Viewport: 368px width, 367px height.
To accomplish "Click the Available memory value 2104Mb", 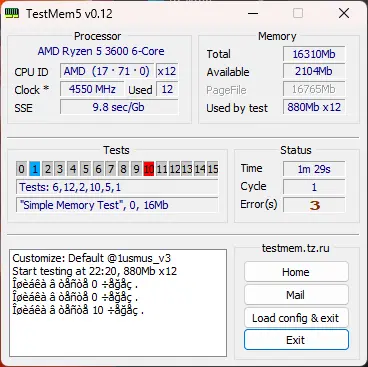I will coord(314,71).
